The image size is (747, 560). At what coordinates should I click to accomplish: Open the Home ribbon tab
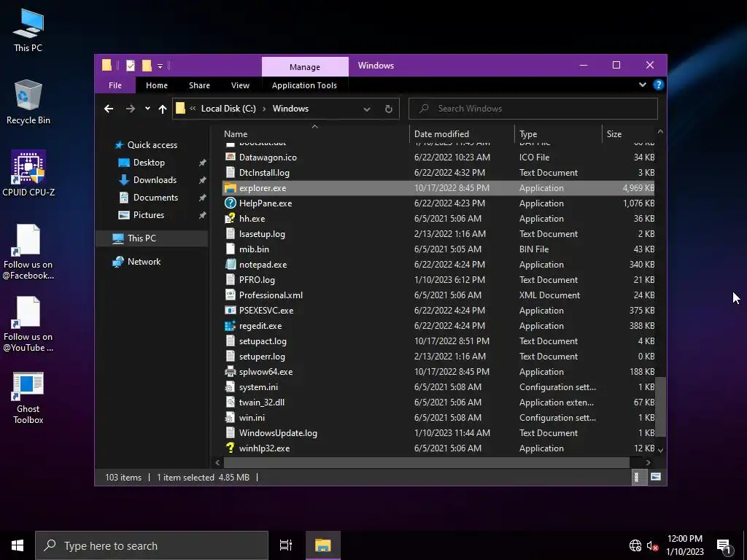click(157, 85)
